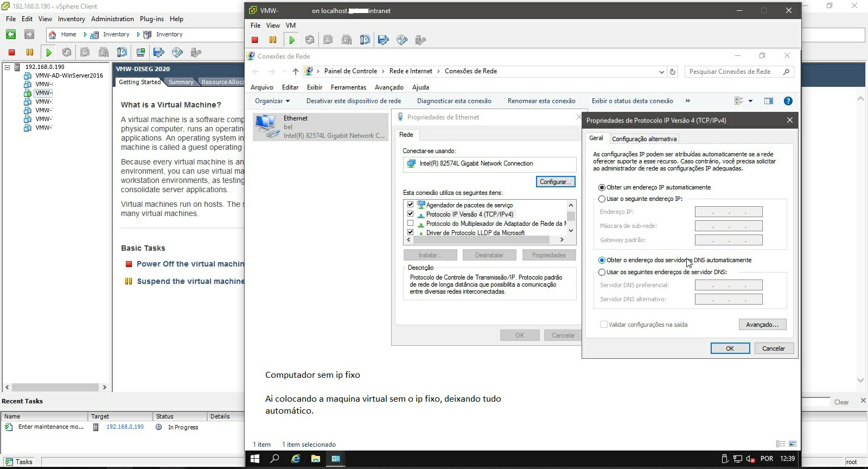Open Organizar dropdown in Conexões de Rede
The image size is (868, 469).
(x=272, y=101)
